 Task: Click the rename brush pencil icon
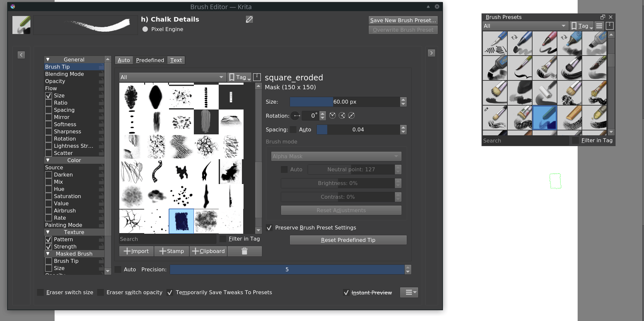coord(249,20)
